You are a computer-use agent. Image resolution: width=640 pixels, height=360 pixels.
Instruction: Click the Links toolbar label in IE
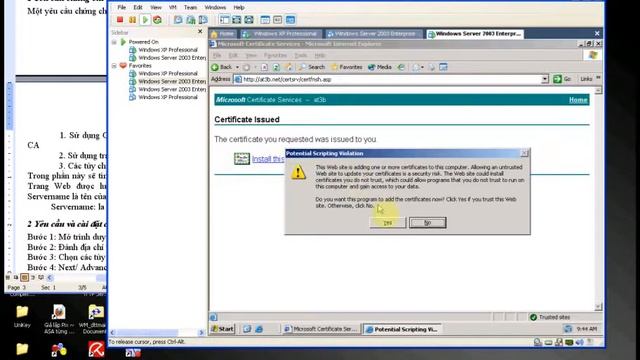click(x=586, y=79)
